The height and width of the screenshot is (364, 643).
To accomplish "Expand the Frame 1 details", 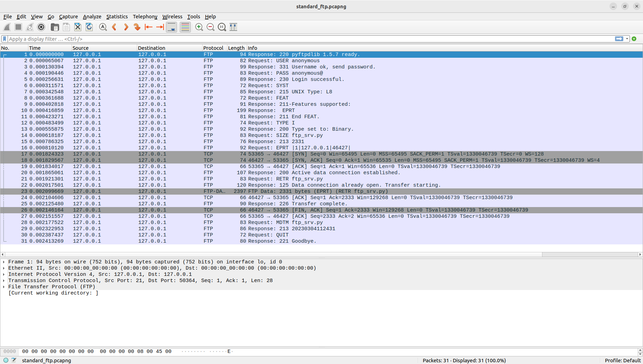I will [x=4, y=262].
